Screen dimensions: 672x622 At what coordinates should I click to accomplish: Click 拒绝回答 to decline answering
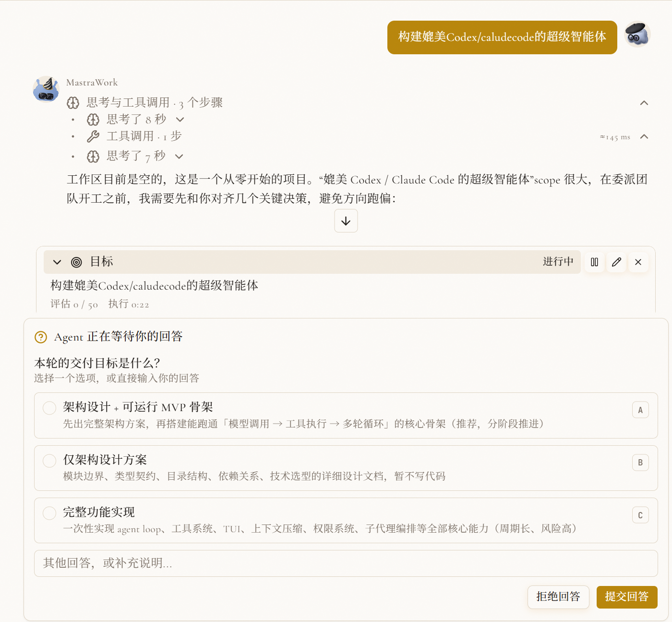coord(558,597)
